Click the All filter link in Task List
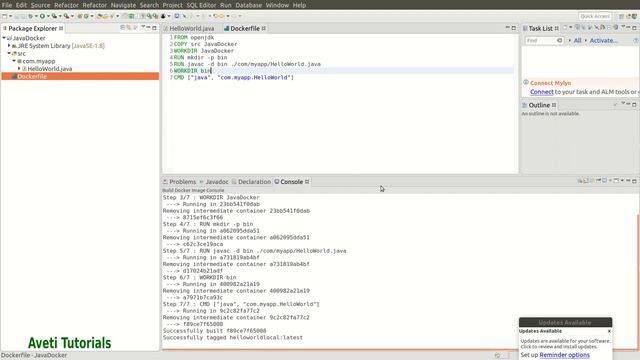 coord(577,40)
